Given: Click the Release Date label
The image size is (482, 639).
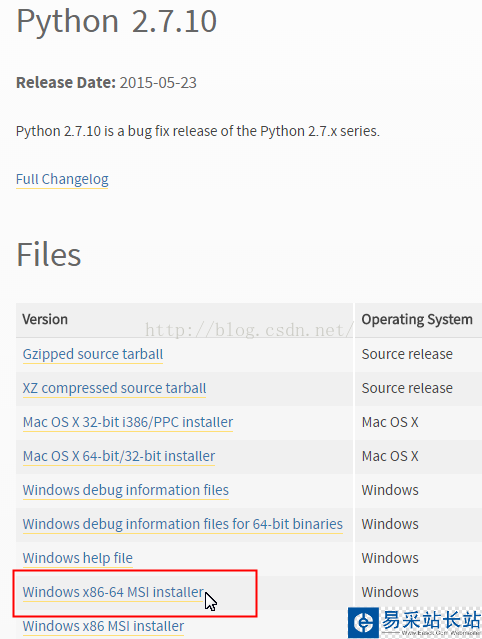Looking at the screenshot, I should click(66, 83).
